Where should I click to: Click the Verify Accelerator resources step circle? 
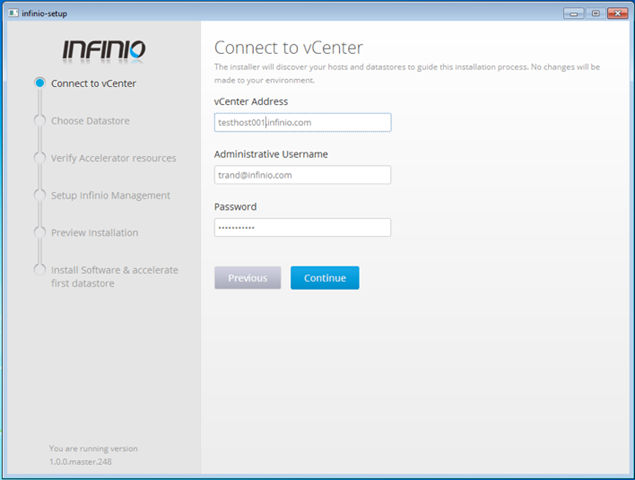(x=40, y=158)
